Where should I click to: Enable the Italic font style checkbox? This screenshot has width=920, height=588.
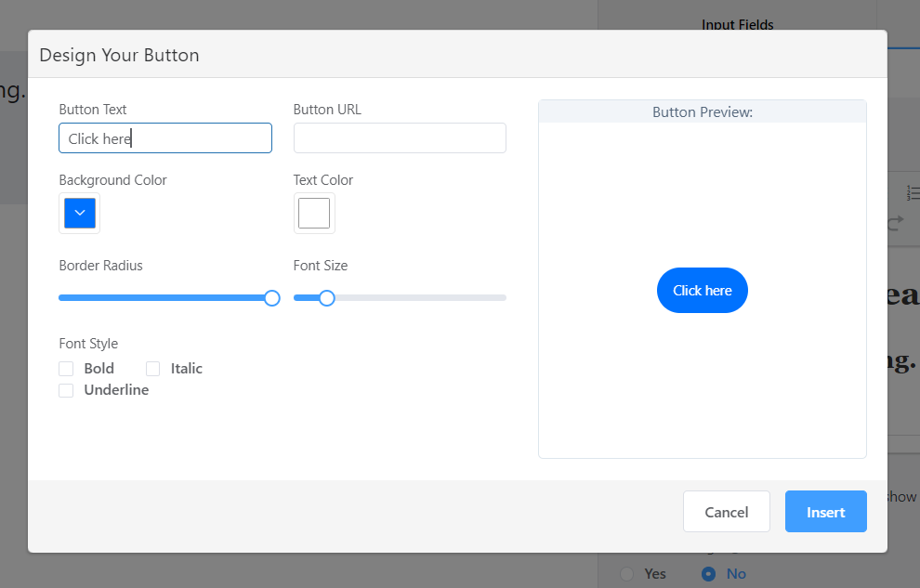(152, 369)
